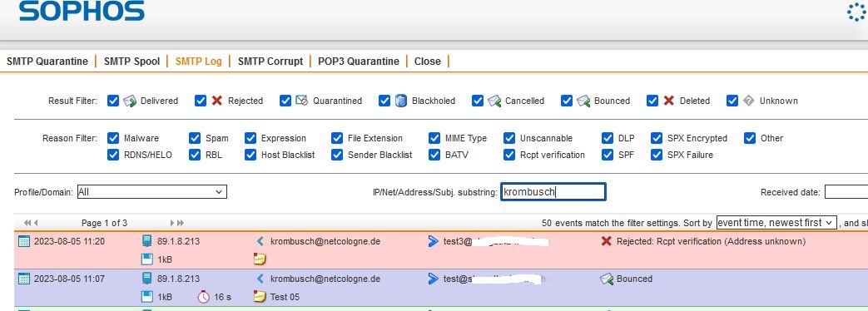Click the stopwatch icon next to 16 s
The height and width of the screenshot is (311, 868).
coord(204,297)
